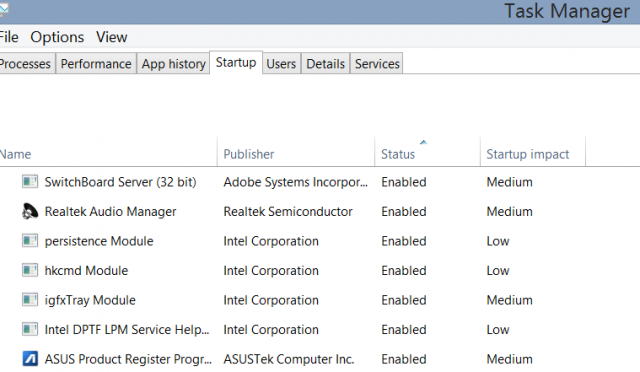This screenshot has width=640, height=372.
Task: Open the Details tab
Action: coord(325,64)
